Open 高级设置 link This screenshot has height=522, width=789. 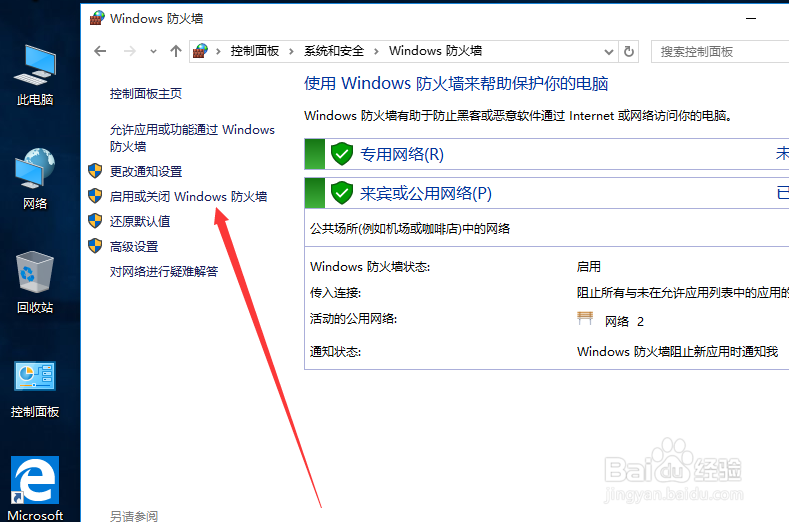[x=134, y=247]
